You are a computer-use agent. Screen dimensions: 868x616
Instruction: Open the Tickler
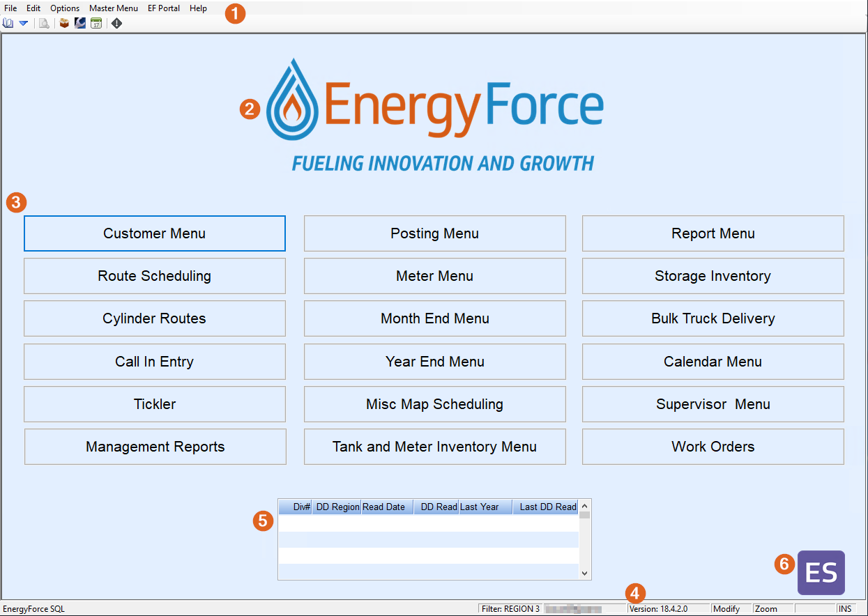(x=155, y=404)
